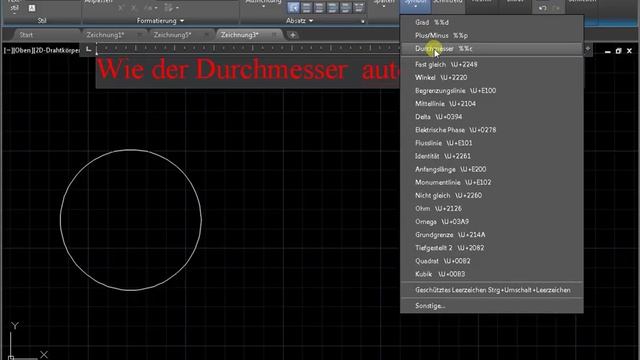This screenshot has height=360, width=640.
Task: Minimize the drawing viewport window
Action: pos(607,51)
